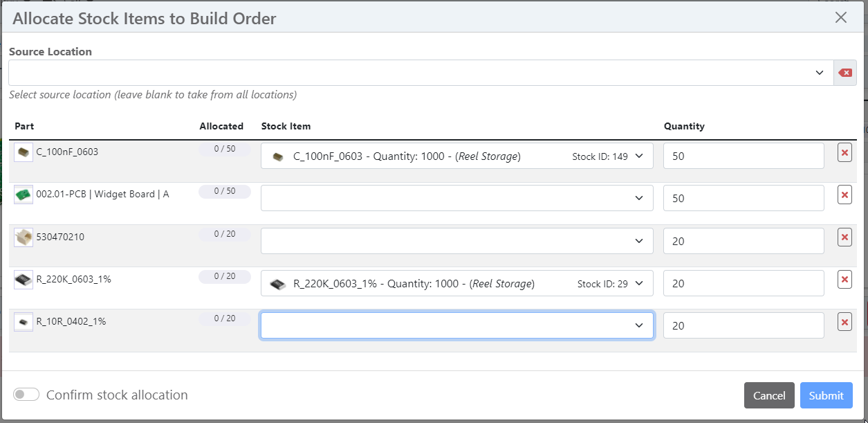Edit quantity field for C_100nF_0603
This screenshot has width=868, height=423.
tap(743, 156)
